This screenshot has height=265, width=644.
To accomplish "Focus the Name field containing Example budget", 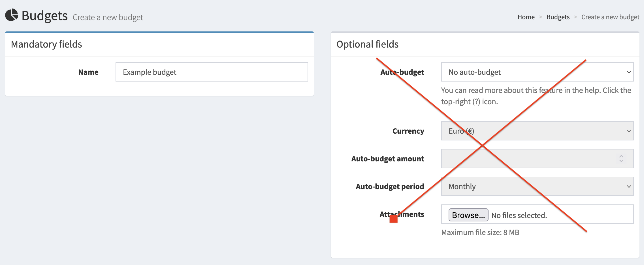I will coord(212,72).
